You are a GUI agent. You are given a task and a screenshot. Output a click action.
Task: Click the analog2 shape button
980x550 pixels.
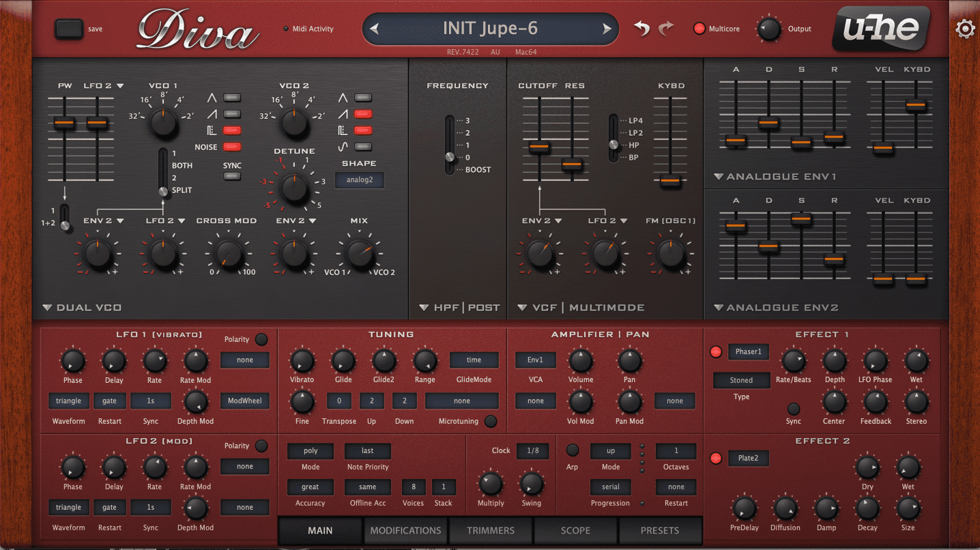(359, 180)
